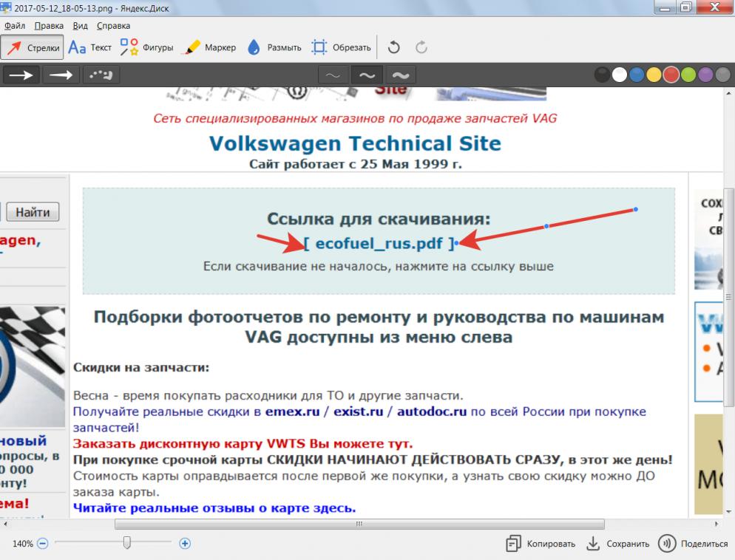
Task: Pick the Размыть blur tool
Action: tap(274, 47)
